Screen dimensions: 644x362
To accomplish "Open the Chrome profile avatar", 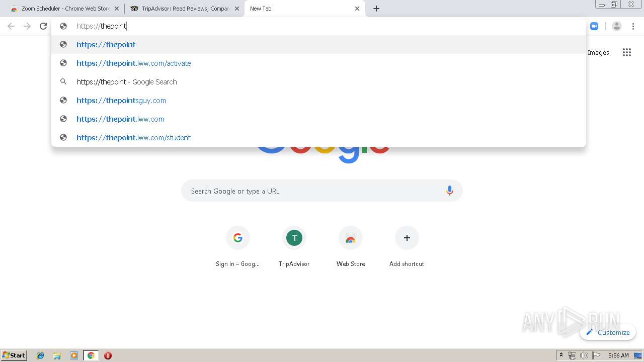I will [617, 26].
